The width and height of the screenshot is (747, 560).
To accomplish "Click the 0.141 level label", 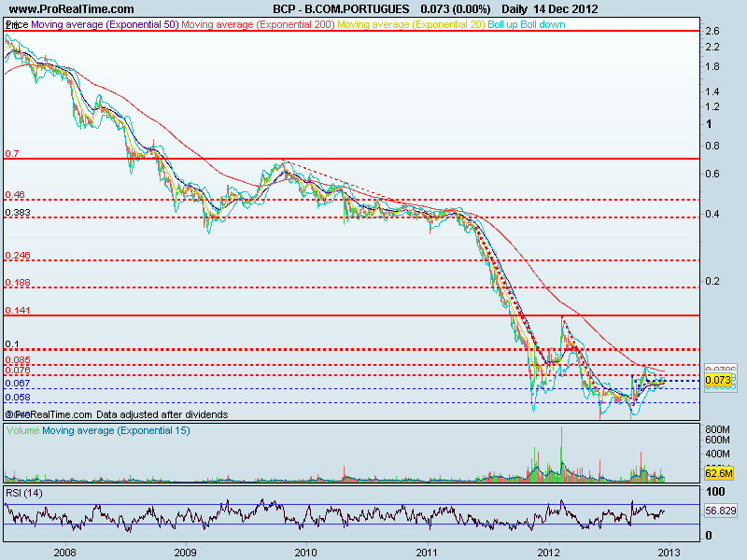I will pos(18,311).
